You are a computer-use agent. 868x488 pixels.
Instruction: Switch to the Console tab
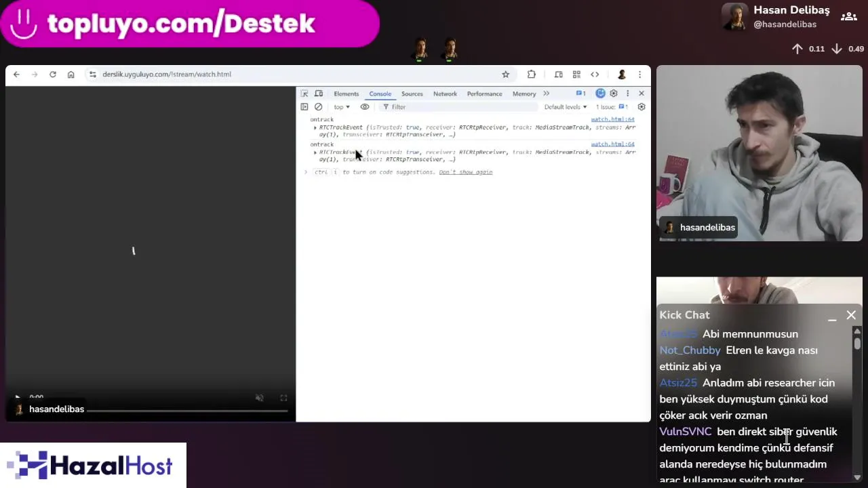coord(380,94)
